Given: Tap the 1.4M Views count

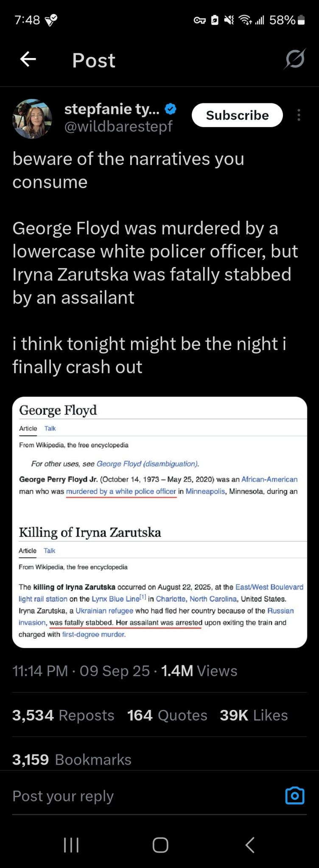Looking at the screenshot, I should pyautogui.click(x=199, y=671).
